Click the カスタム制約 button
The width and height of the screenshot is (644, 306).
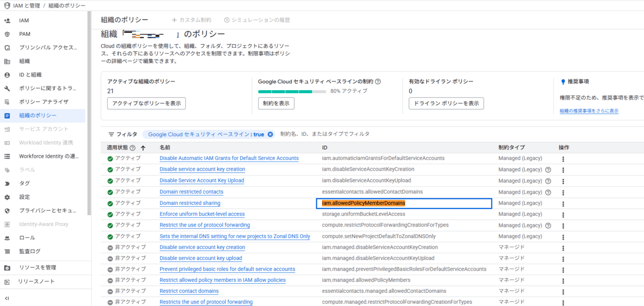(191, 20)
